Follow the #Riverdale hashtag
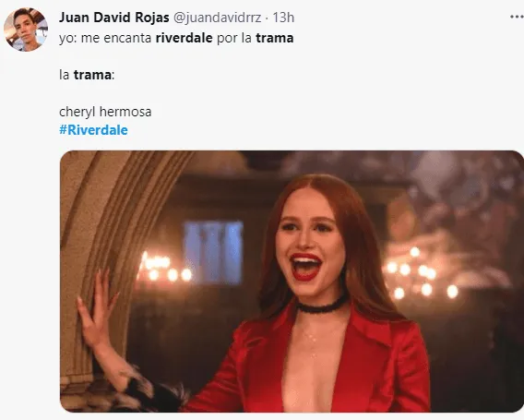Screen dimensions: 524x420 93,130
